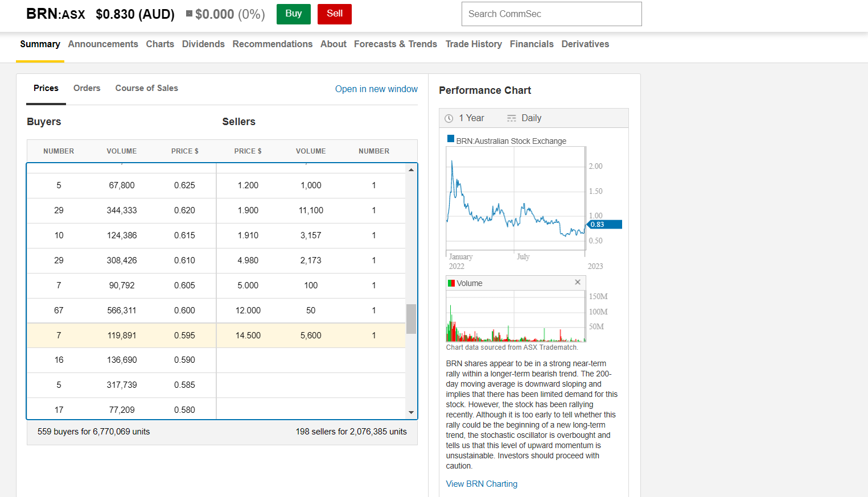This screenshot has width=868, height=497.
Task: Open the About tab
Action: [x=334, y=44]
